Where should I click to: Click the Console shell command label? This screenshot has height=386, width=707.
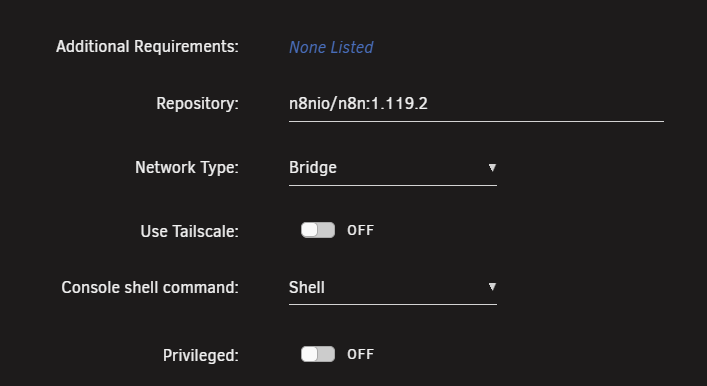click(x=150, y=288)
